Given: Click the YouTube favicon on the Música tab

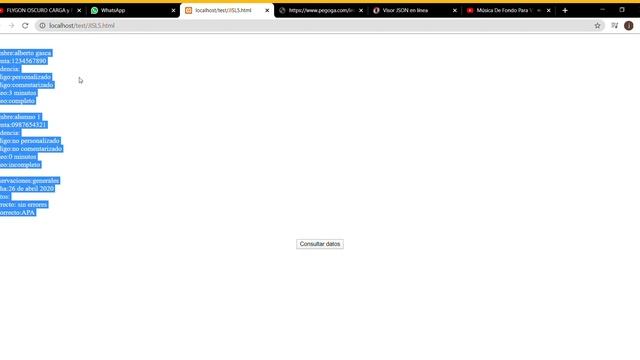Looking at the screenshot, I should [x=470, y=11].
